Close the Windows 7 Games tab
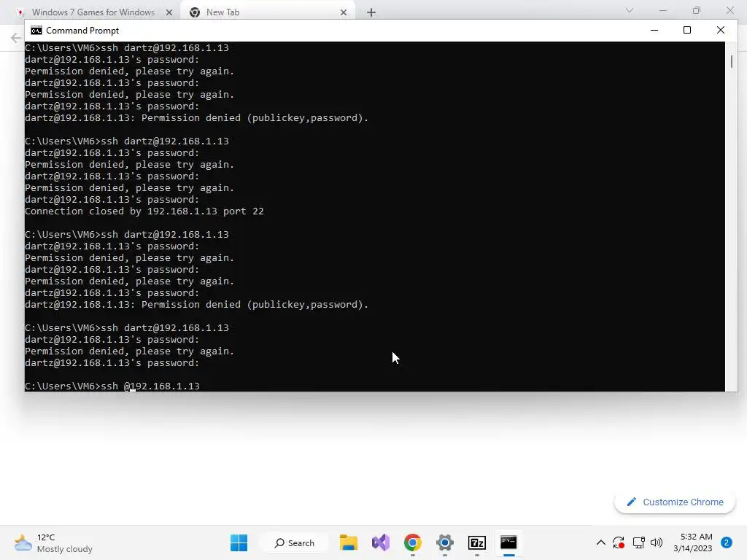Image resolution: width=747 pixels, height=560 pixels. [169, 12]
